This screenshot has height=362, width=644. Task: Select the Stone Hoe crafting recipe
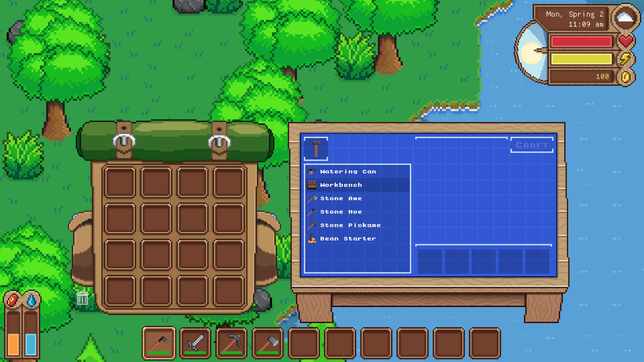pyautogui.click(x=340, y=212)
